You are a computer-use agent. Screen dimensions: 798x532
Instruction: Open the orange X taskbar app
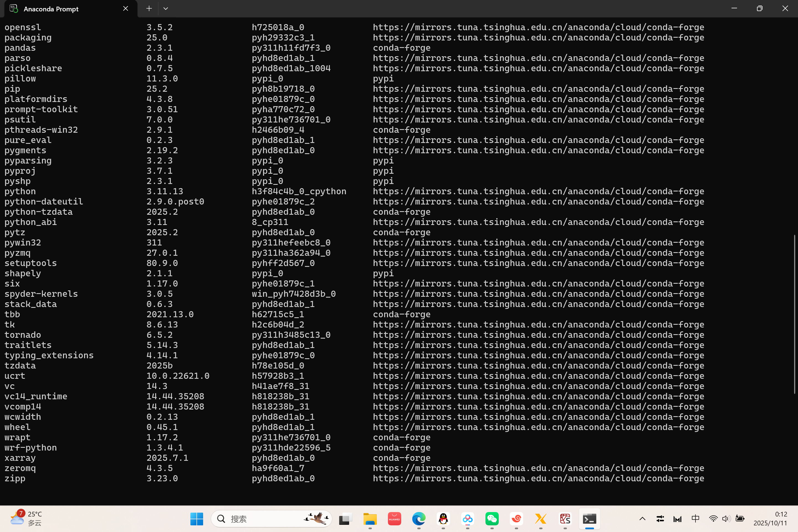coord(541,519)
